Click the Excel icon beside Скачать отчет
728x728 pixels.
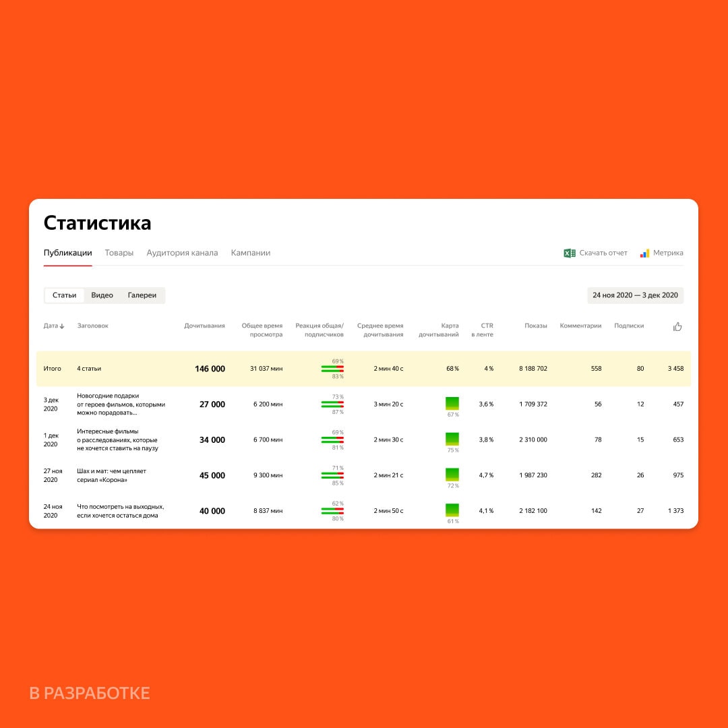570,253
